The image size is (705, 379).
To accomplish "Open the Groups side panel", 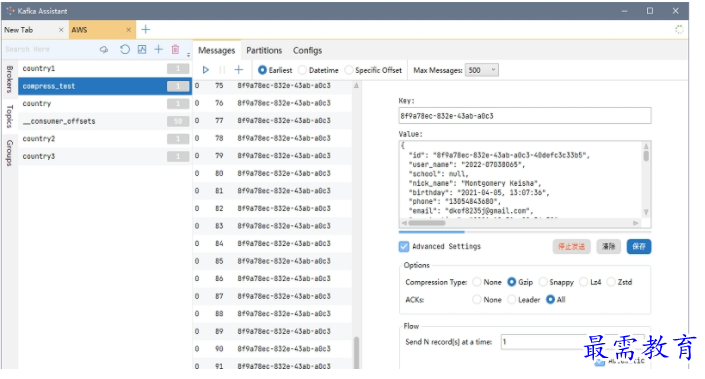I will [x=9, y=153].
